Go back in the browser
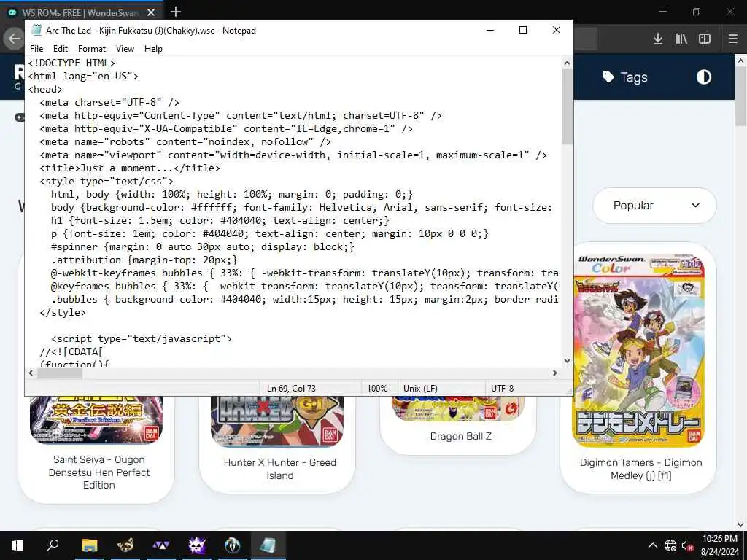The image size is (747, 560). 14,39
